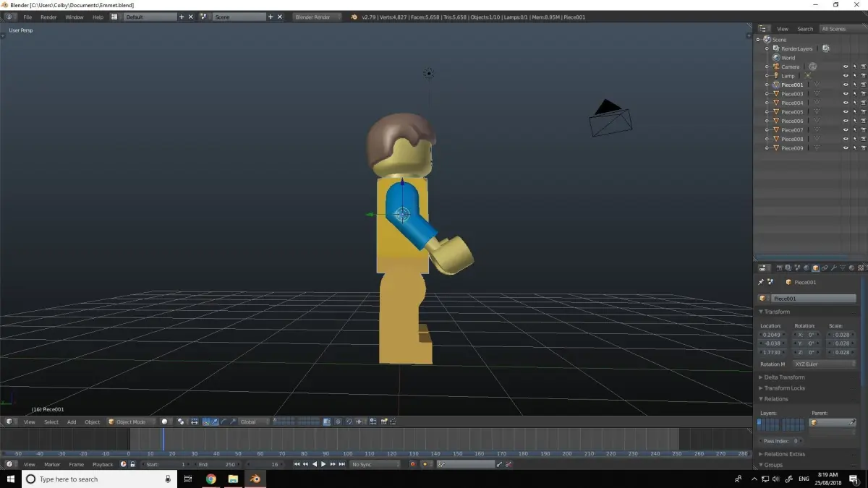Open the Render properties tab icon
The width and height of the screenshot is (868, 488).
tap(780, 267)
